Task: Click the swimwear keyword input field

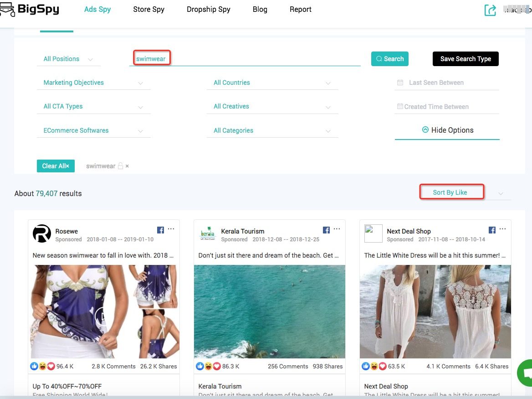Action: 245,59
